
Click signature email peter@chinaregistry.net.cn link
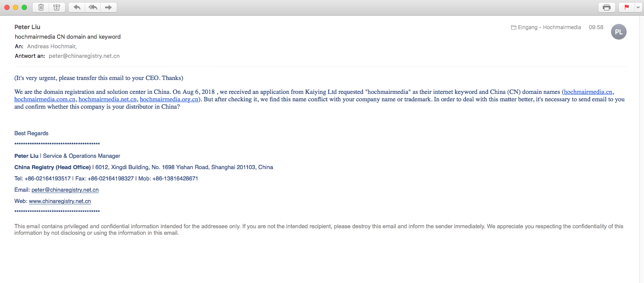[65, 190]
